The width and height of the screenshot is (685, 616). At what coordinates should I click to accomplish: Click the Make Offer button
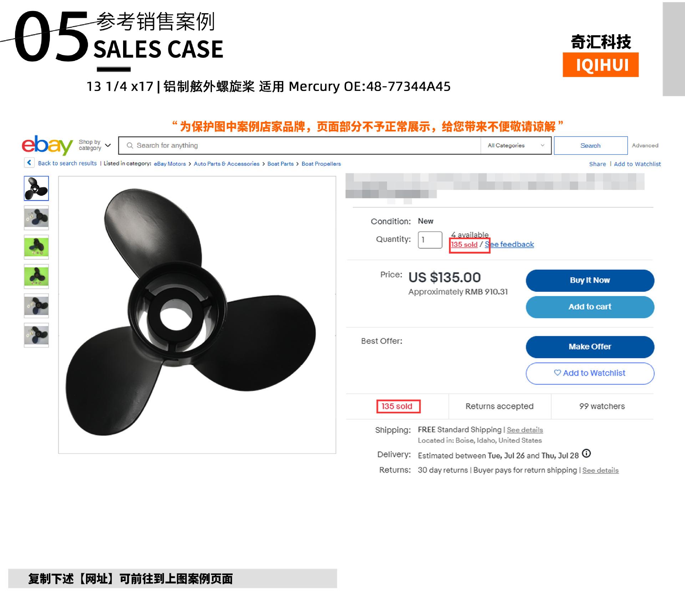point(590,347)
